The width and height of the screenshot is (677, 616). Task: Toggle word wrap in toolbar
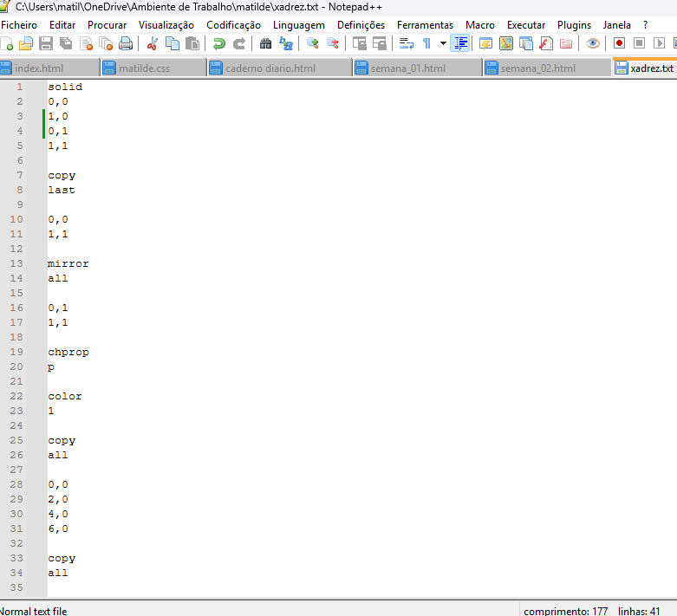click(x=406, y=43)
